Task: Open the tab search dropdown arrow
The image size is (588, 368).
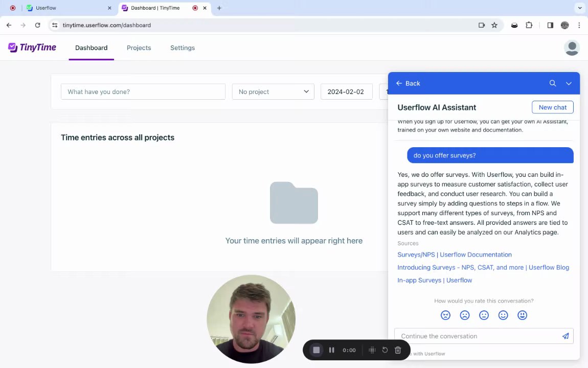Action: (580, 8)
